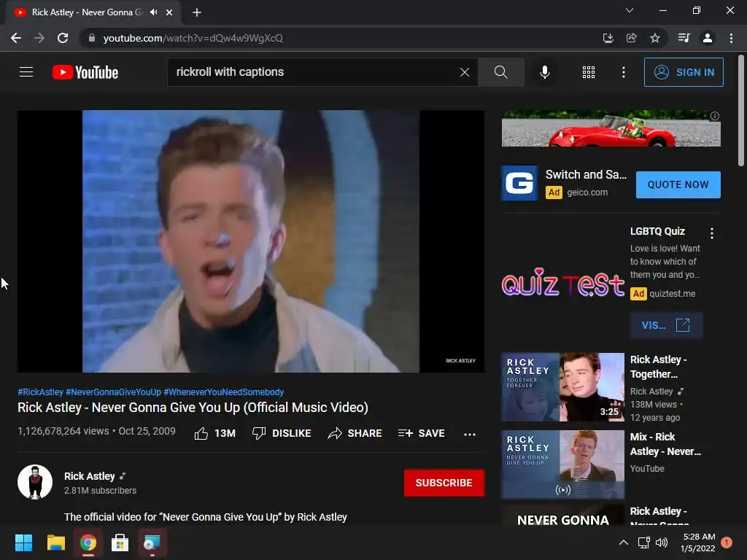Open the Quiz Test ad image

tap(562, 282)
